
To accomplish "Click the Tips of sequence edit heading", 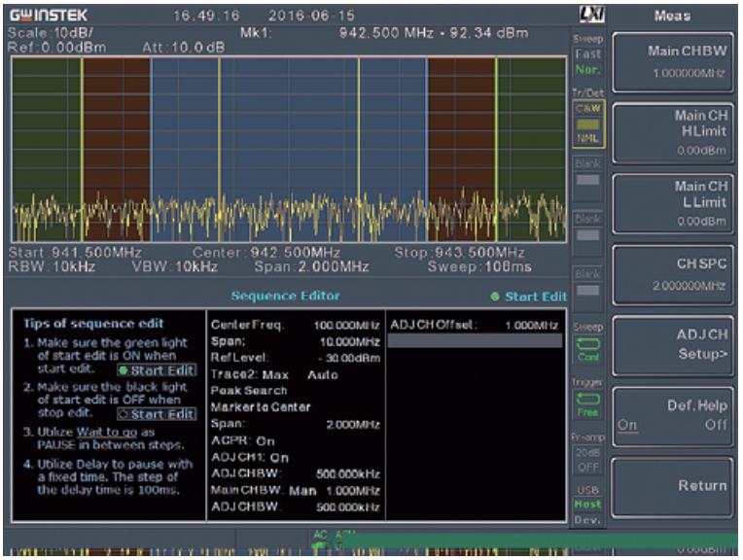I will pos(93,324).
